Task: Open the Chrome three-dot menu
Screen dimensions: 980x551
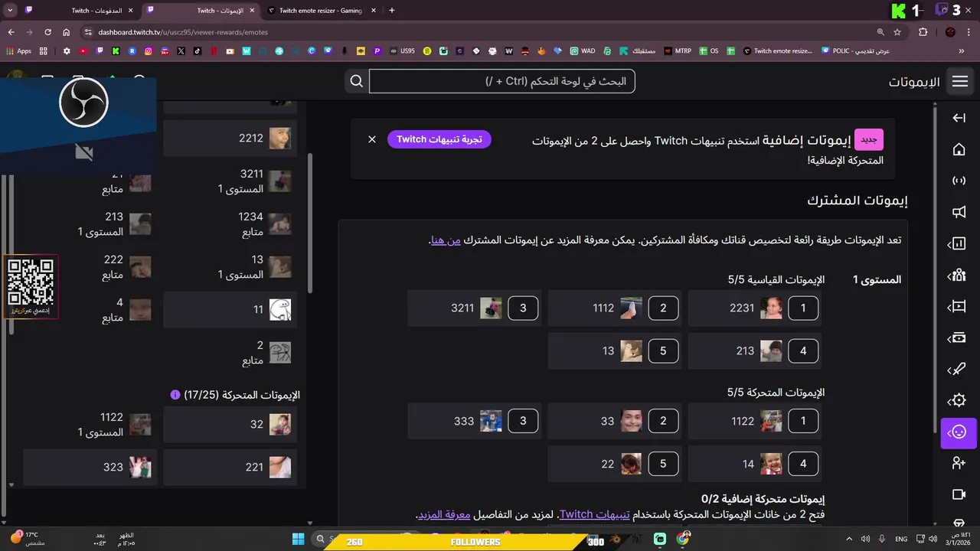Action: 970,32
